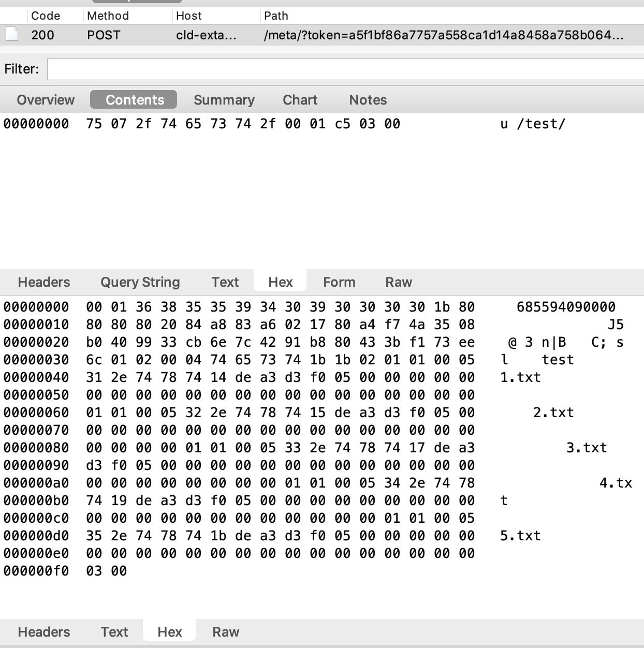The width and height of the screenshot is (644, 648).
Task: Click the path cell with token parameter
Action: pyautogui.click(x=444, y=35)
